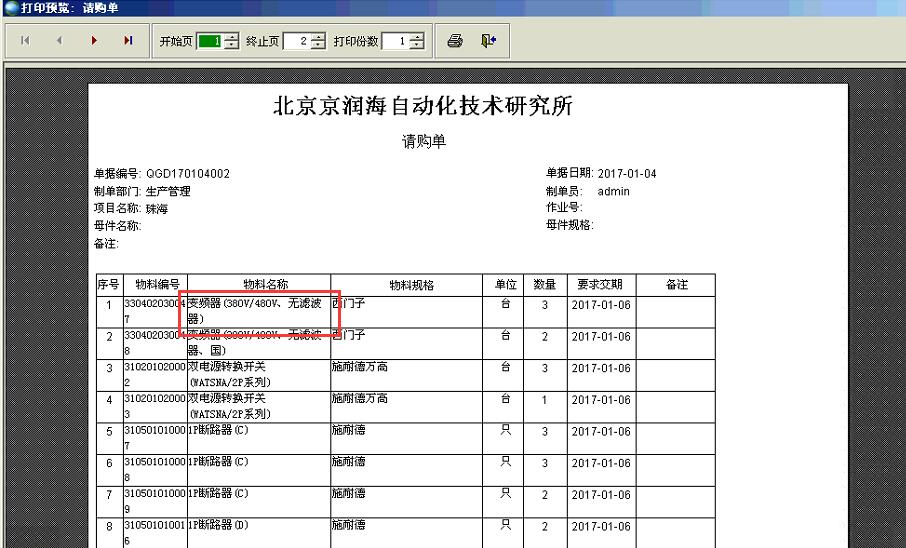Increase the 终止页 value with up arrow
The height and width of the screenshot is (548, 906).
click(x=318, y=37)
